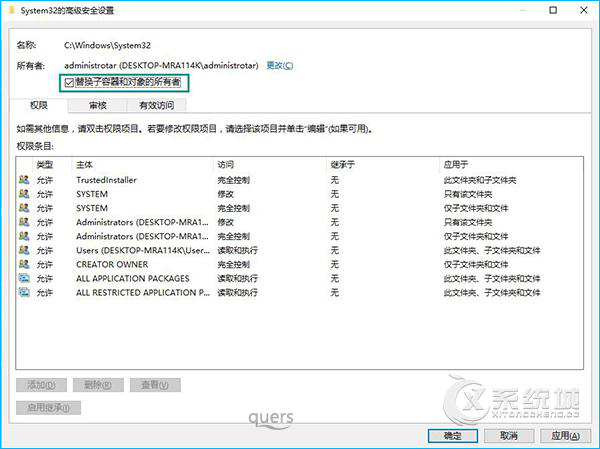Open the 有效访问 tab
The width and height of the screenshot is (600, 449).
tap(157, 105)
